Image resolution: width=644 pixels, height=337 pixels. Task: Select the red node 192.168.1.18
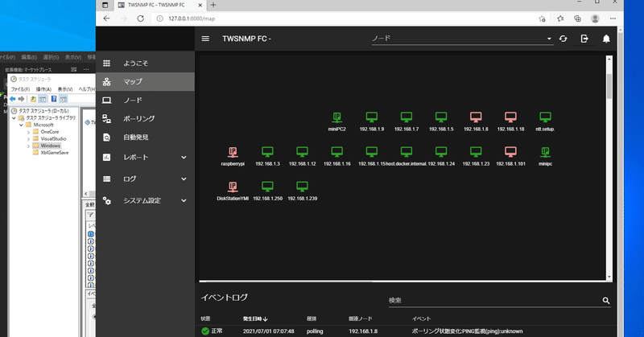[x=510, y=117]
